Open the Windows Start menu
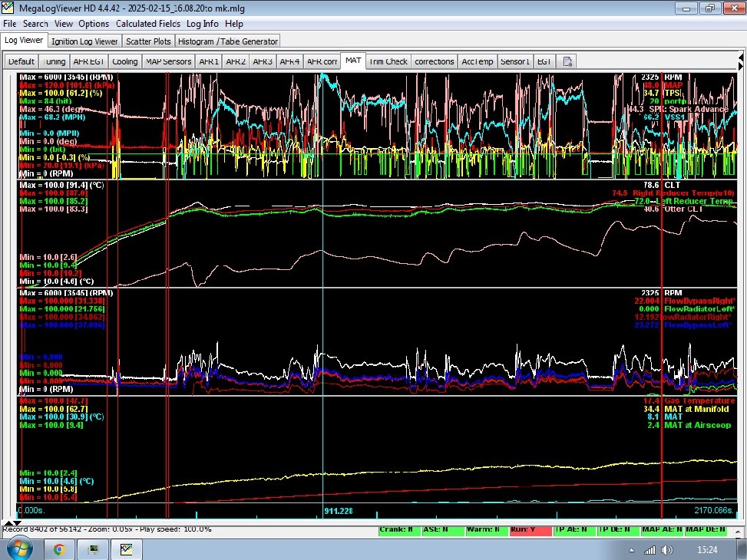 point(19,548)
